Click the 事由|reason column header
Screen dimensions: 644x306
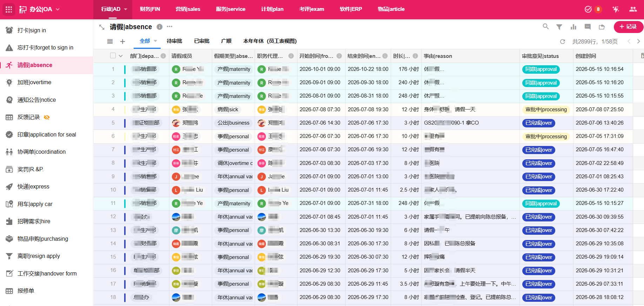470,56
